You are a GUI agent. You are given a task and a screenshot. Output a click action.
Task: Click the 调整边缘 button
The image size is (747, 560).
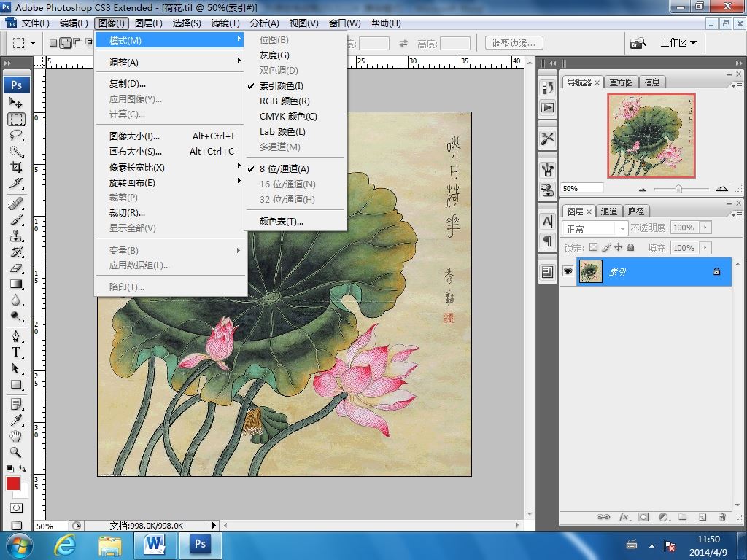[514, 43]
